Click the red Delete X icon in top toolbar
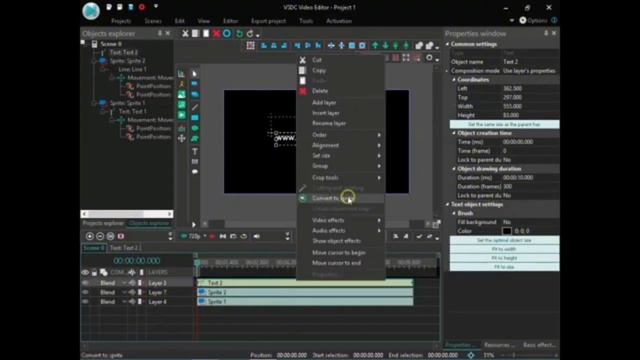The height and width of the screenshot is (360, 640). tap(216, 33)
